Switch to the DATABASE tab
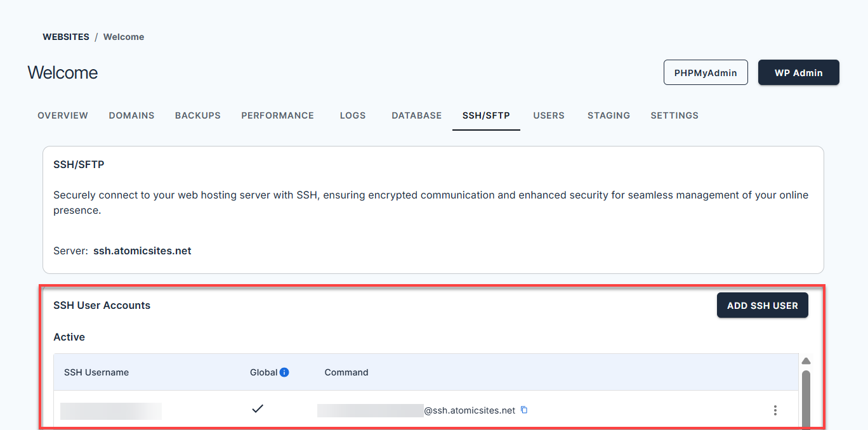Screen dimensions: 868x430 [416, 115]
